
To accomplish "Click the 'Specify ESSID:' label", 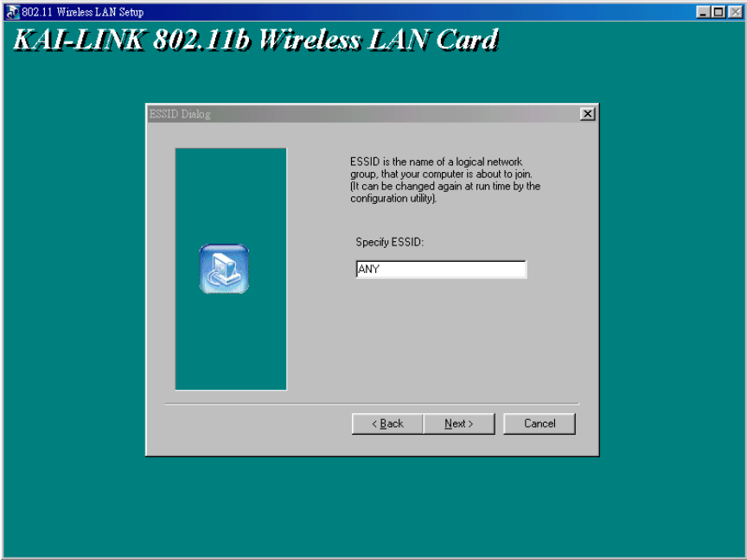I will 389,242.
